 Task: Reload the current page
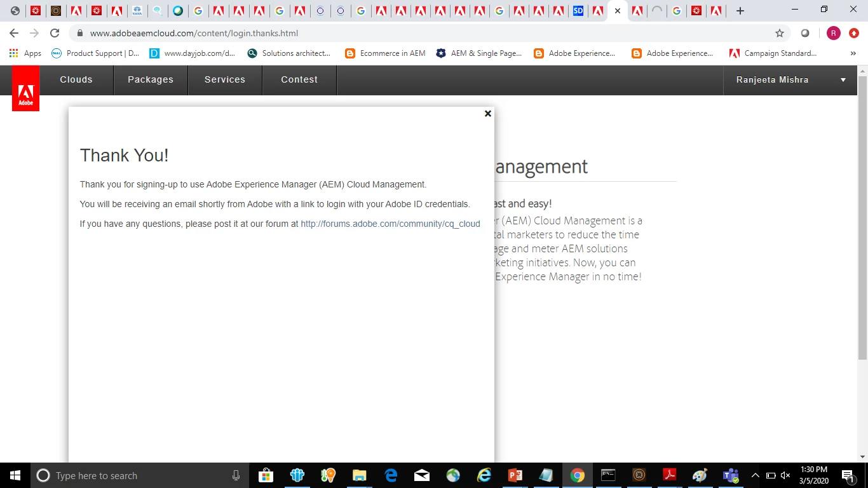tap(55, 33)
